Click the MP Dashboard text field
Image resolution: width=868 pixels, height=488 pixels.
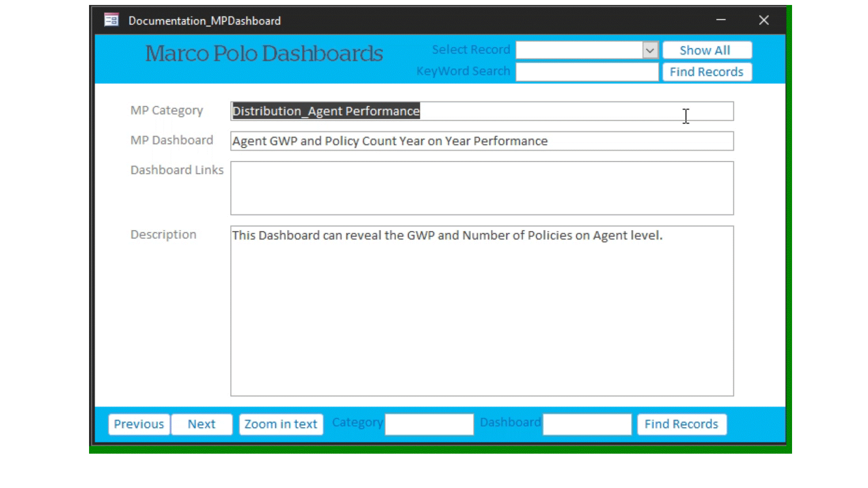481,141
